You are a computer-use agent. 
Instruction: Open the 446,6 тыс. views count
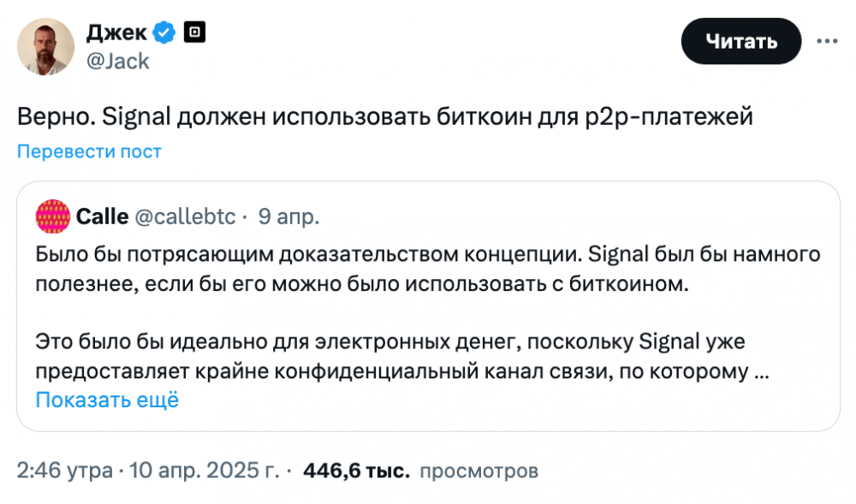356,470
